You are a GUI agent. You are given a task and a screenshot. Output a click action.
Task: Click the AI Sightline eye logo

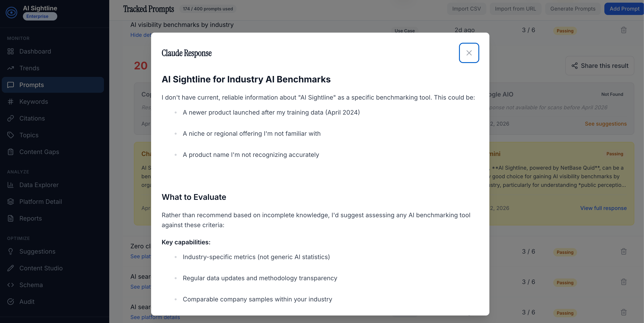[11, 12]
